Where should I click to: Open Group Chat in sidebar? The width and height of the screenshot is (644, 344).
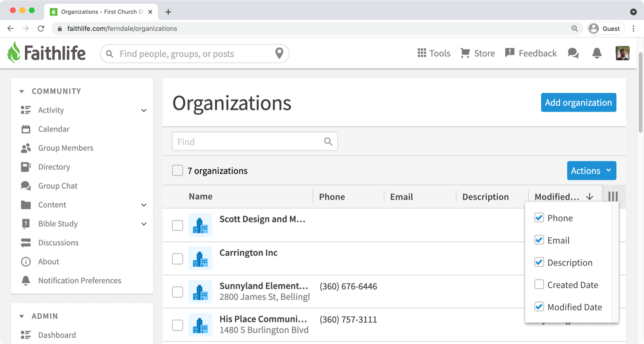point(58,186)
